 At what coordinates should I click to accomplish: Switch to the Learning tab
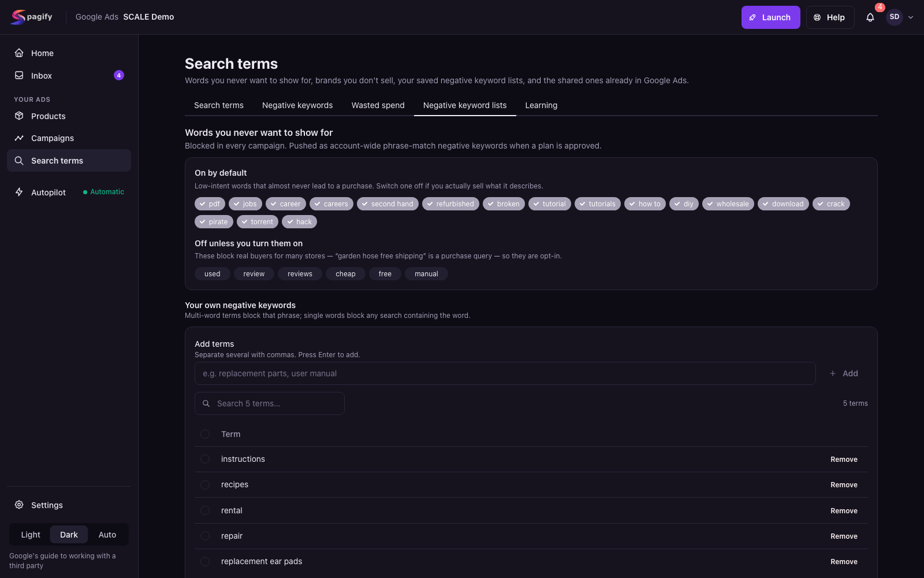click(x=541, y=105)
